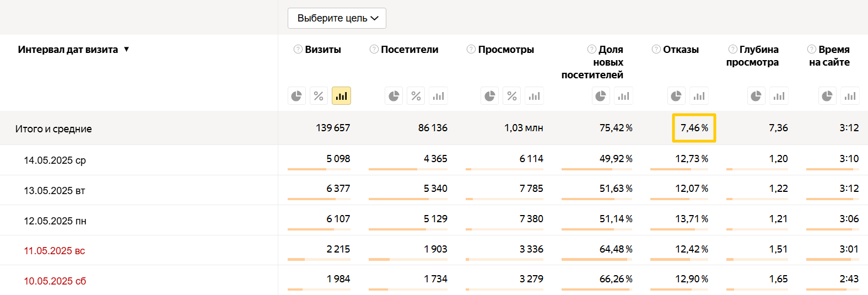Click pie chart icon under Глубина просмотра
Image resolution: width=868 pixels, height=295 pixels.
coord(756,96)
